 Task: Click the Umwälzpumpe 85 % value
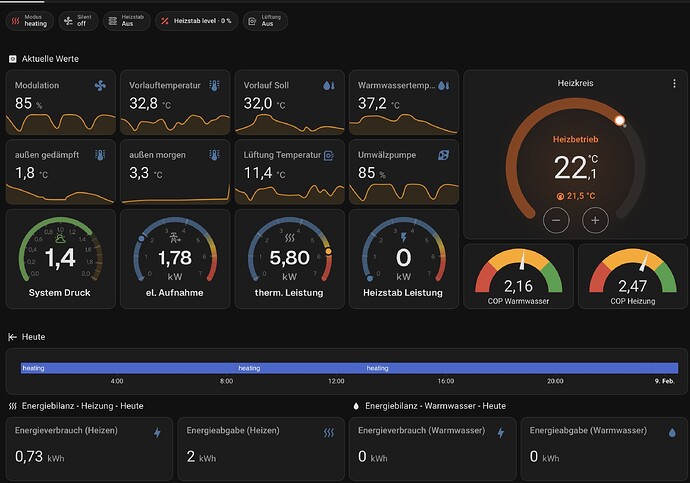coord(372,173)
